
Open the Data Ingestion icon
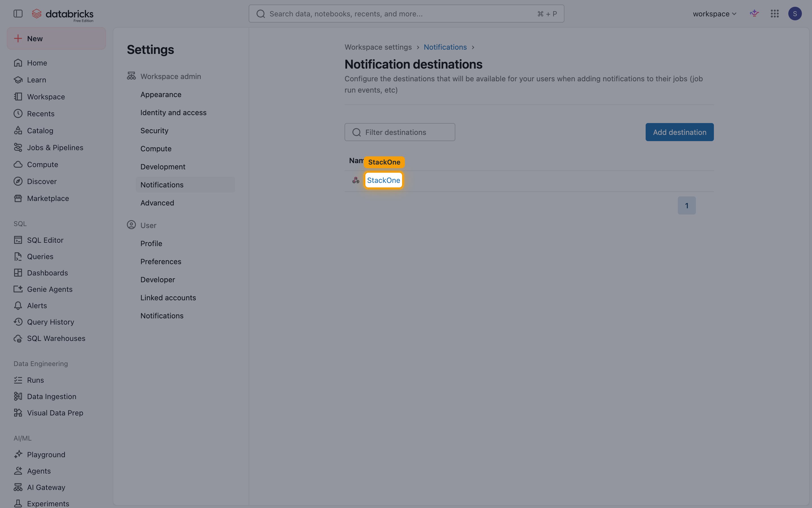coord(18,397)
